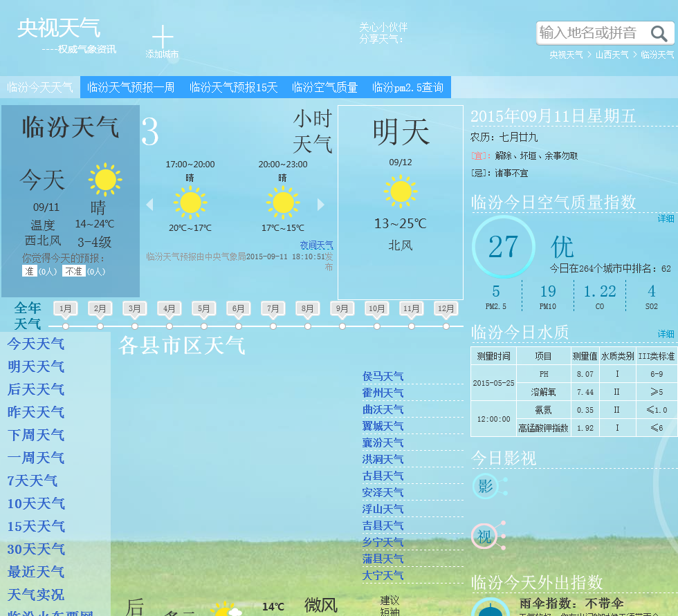Viewport: 678px width, 616px height.
Task: Select 6月 on the yearly timeline
Action: point(238,308)
